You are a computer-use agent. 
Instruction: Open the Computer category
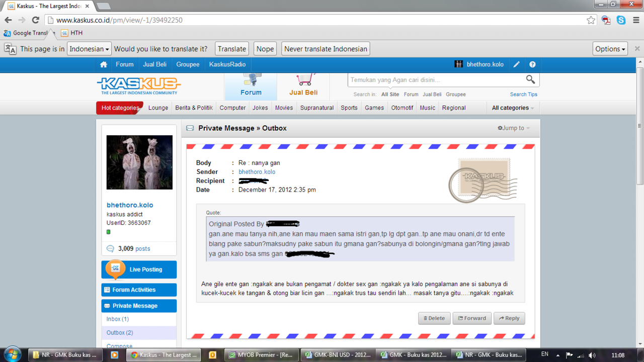tap(232, 108)
